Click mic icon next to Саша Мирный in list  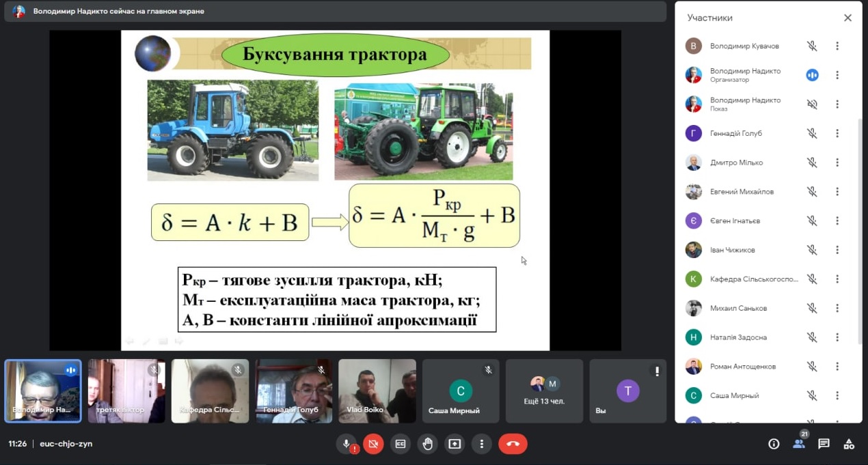point(812,395)
